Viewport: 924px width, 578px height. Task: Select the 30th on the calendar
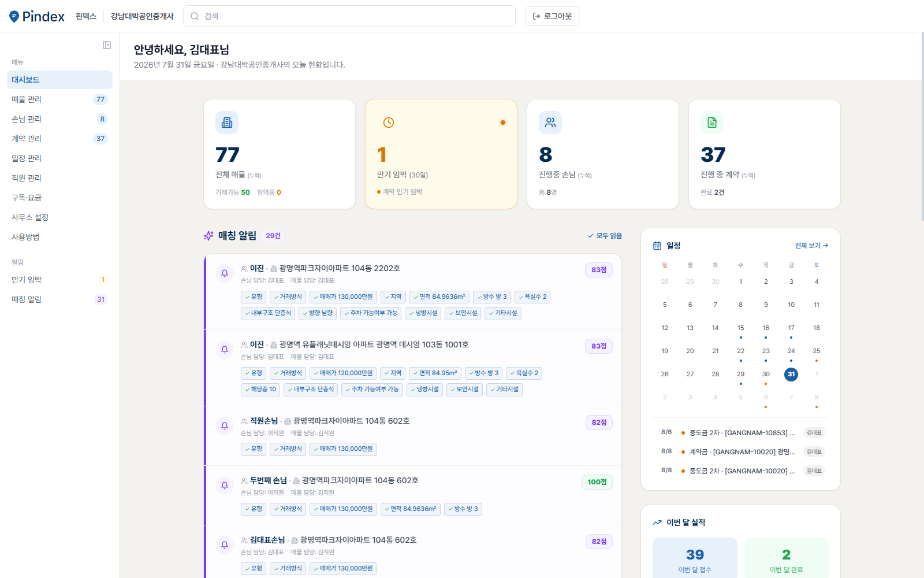[766, 375]
